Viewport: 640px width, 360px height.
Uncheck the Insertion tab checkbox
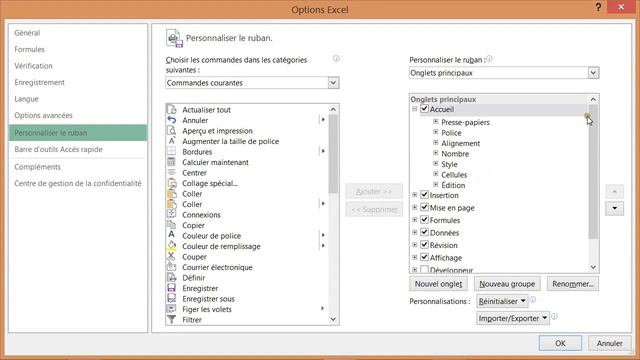(x=424, y=195)
